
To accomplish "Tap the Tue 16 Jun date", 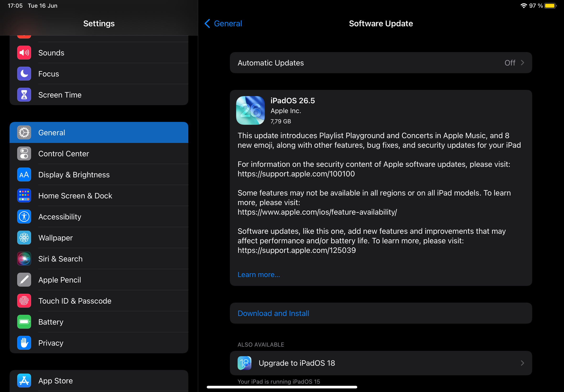I will coord(43,6).
